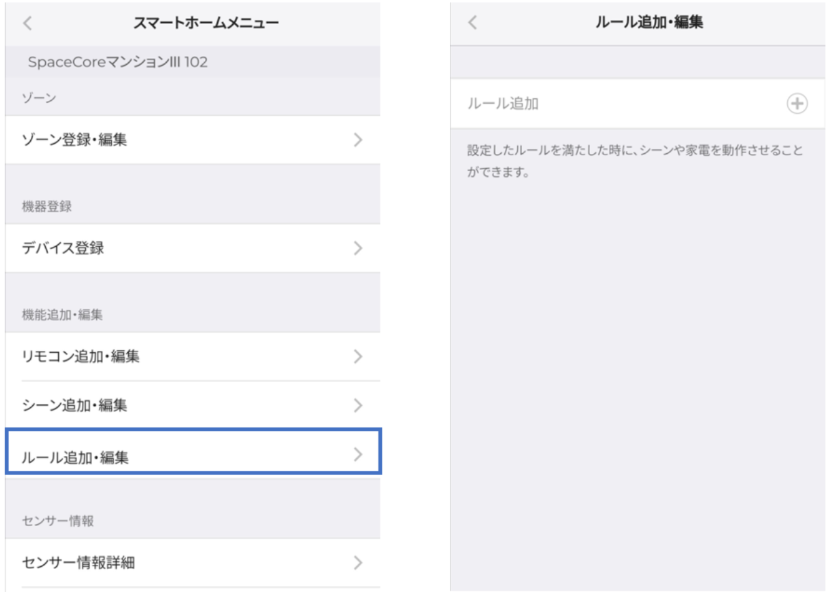Tap the スマートホームメニュー title
This screenshot has height=595, width=829.
tap(206, 23)
